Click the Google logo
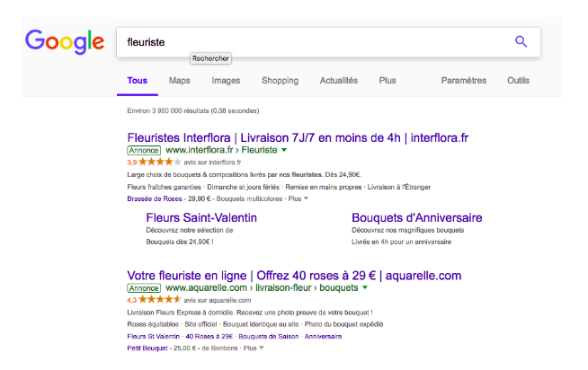The height and width of the screenshot is (370, 588). pyautogui.click(x=65, y=41)
